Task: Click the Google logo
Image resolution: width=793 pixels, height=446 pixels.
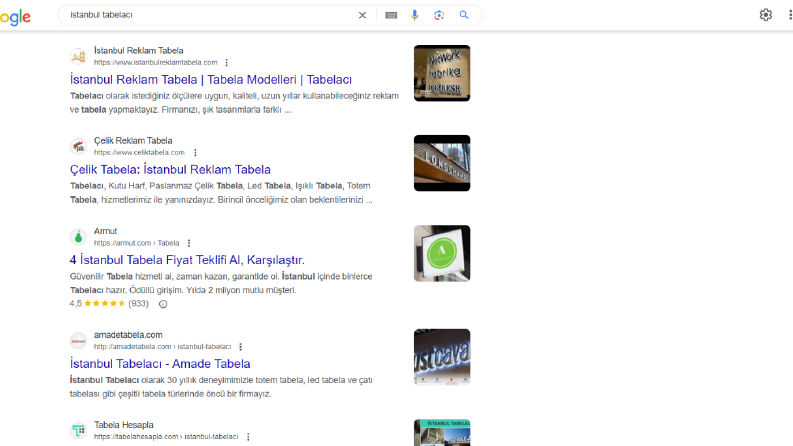Action: coord(15,17)
